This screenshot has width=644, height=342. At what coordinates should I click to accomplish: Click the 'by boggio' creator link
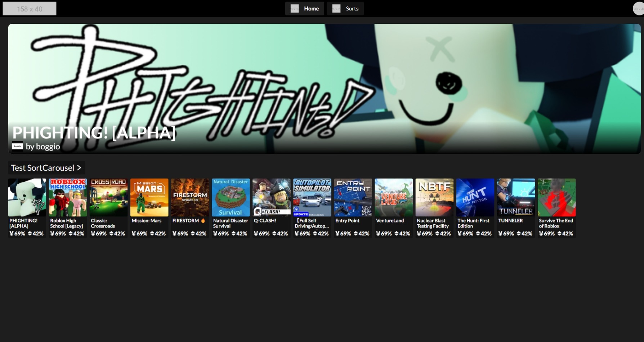pos(43,147)
